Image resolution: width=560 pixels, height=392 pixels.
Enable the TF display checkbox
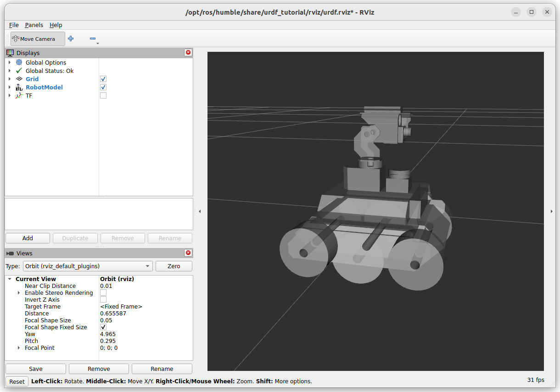tap(103, 95)
